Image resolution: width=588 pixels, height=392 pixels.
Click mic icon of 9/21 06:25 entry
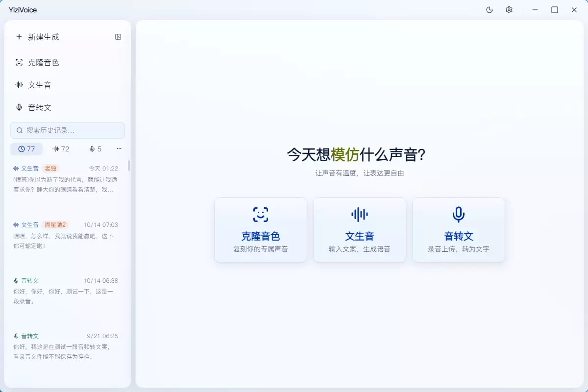coord(16,336)
